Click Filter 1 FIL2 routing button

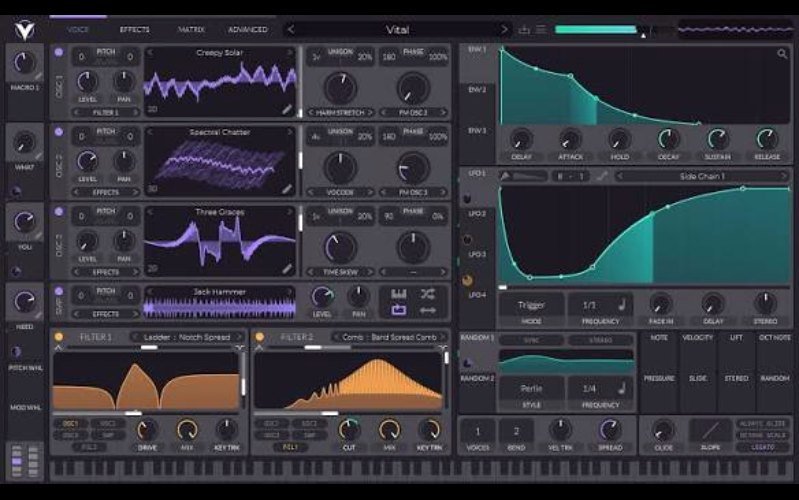click(x=89, y=447)
